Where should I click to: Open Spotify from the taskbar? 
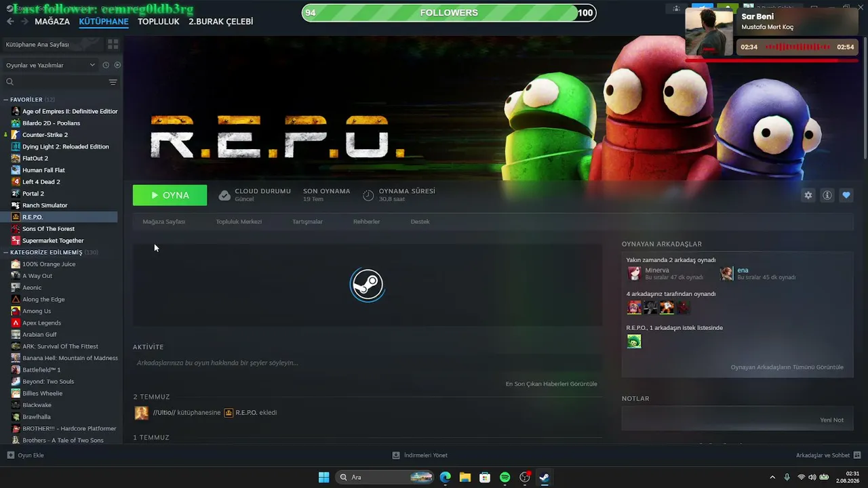tap(505, 477)
